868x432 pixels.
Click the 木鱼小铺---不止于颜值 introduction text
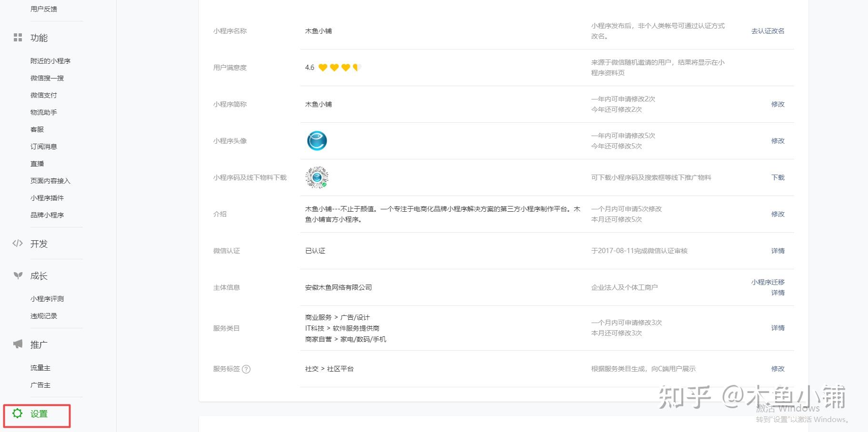click(x=443, y=214)
